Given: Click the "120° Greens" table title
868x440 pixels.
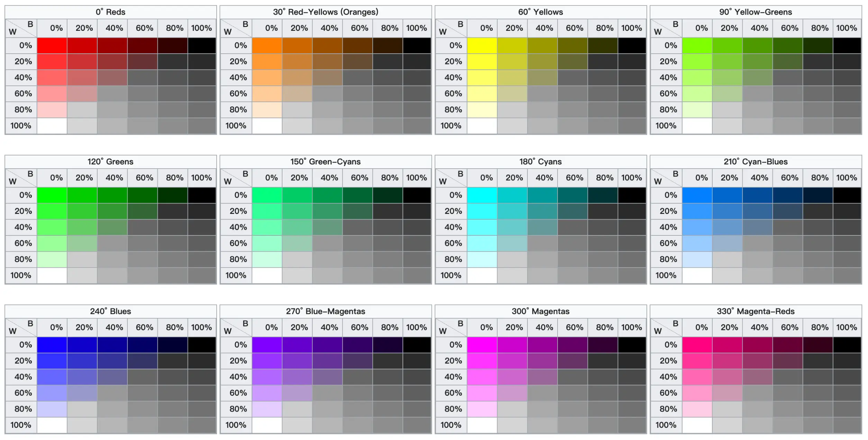Looking at the screenshot, I should point(110,162).
